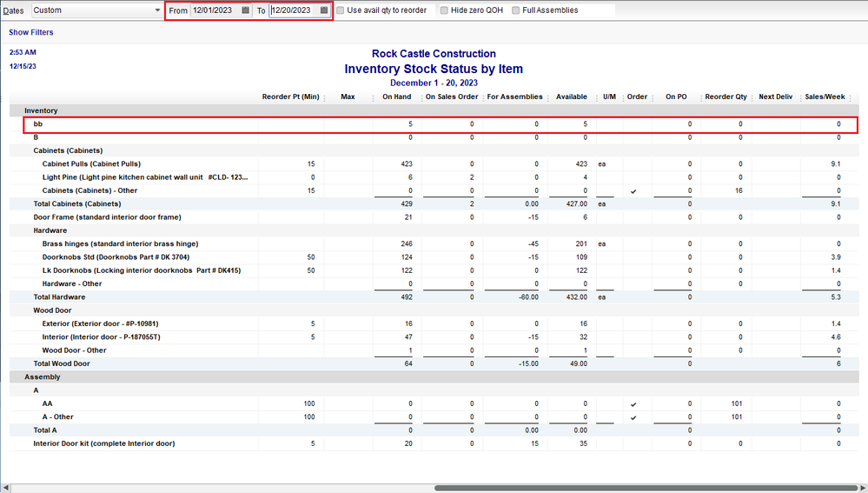Screen dimensions: 868x493
Task: Click the scrollbar's left arrow
Action: point(6,487)
